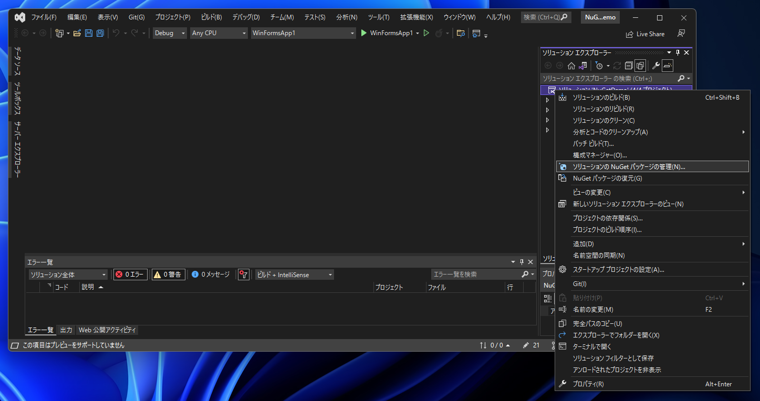Image resolution: width=760 pixels, height=401 pixels.
Task: Open the ビルド + IntelliSense dropdown
Action: pos(294,274)
